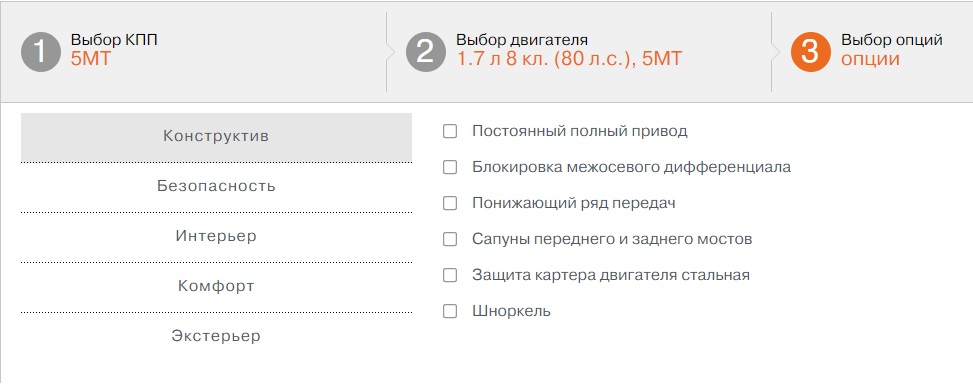Go to the Экстерьер category
The image size is (973, 386).
(x=217, y=337)
